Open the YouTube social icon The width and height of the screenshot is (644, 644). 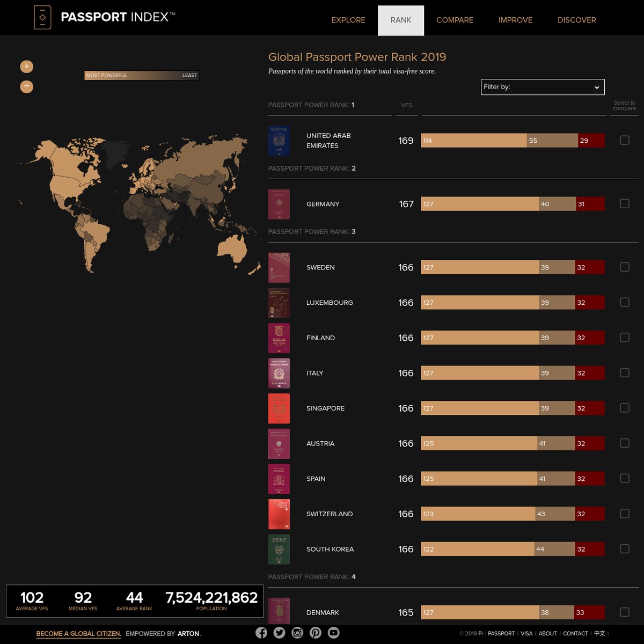(x=334, y=633)
